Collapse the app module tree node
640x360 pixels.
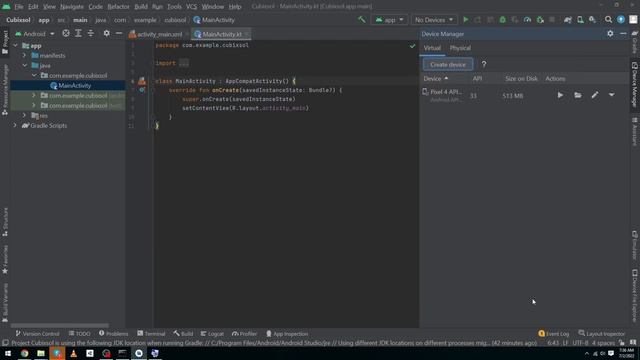[16, 46]
